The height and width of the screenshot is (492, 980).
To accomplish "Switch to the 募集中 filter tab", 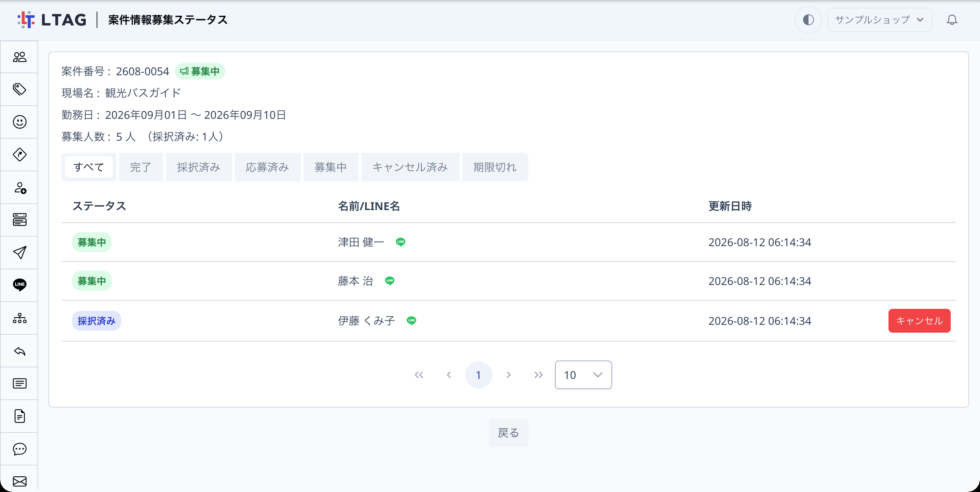I will (331, 167).
